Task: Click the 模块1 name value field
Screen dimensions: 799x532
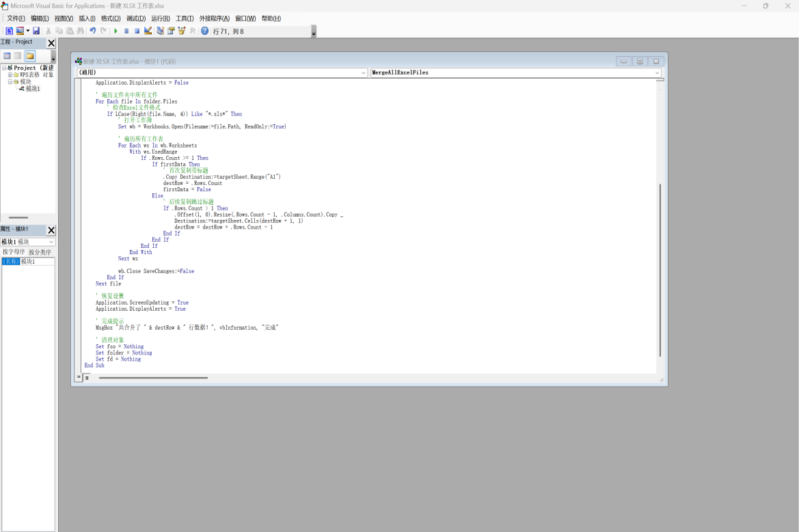Action: pos(37,261)
